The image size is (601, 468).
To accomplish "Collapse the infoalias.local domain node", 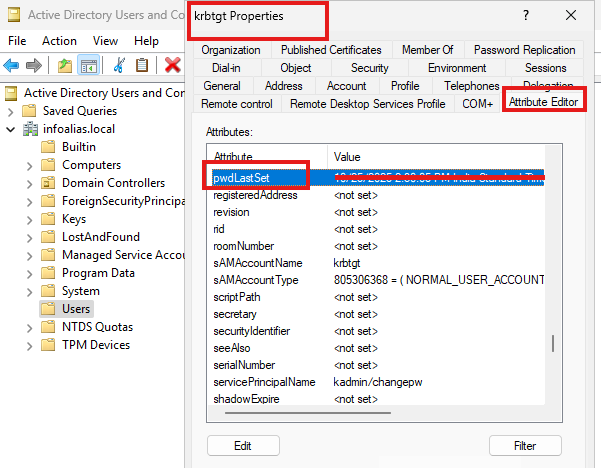I will [x=12, y=129].
